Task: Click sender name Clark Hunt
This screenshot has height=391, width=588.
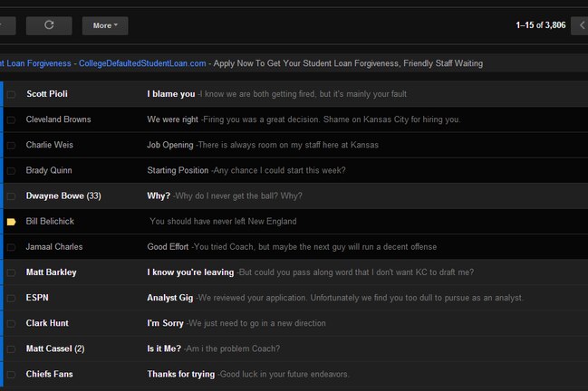Action: coord(47,323)
